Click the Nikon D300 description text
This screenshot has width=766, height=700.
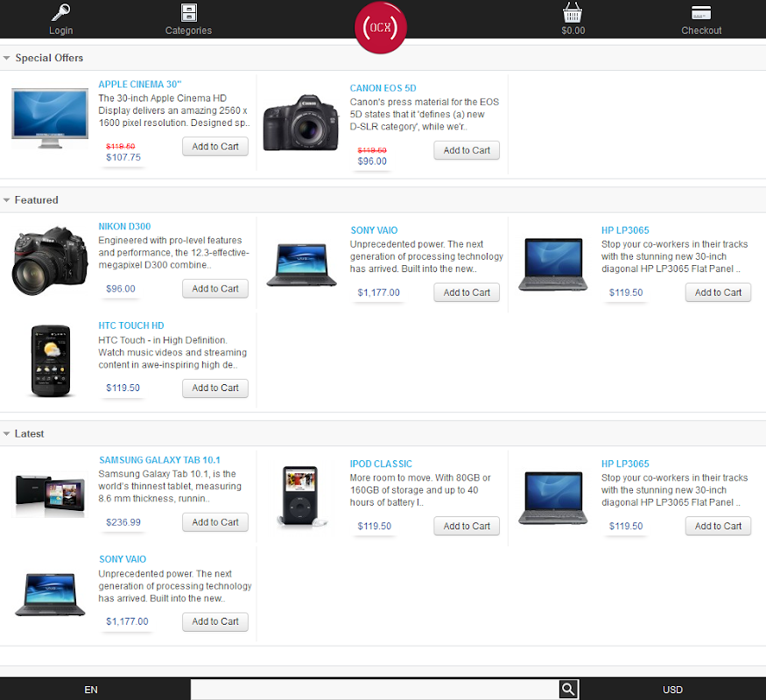(173, 252)
